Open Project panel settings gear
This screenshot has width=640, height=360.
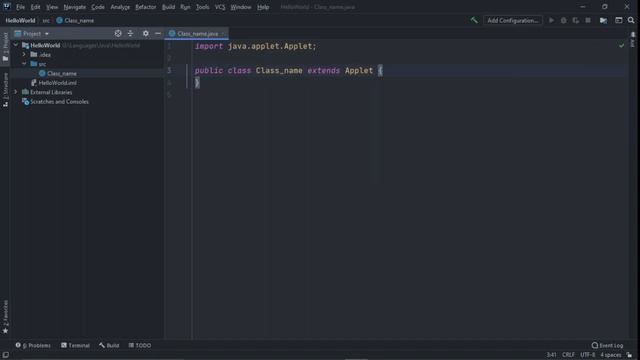pyautogui.click(x=146, y=33)
